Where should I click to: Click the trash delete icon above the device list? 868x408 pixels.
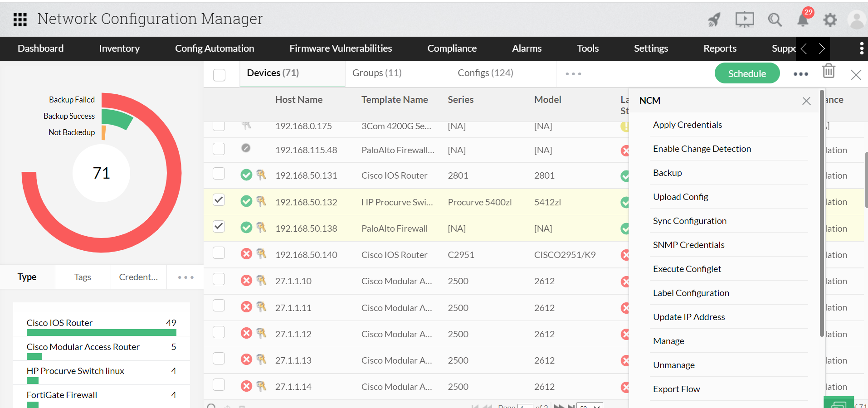[x=829, y=71]
